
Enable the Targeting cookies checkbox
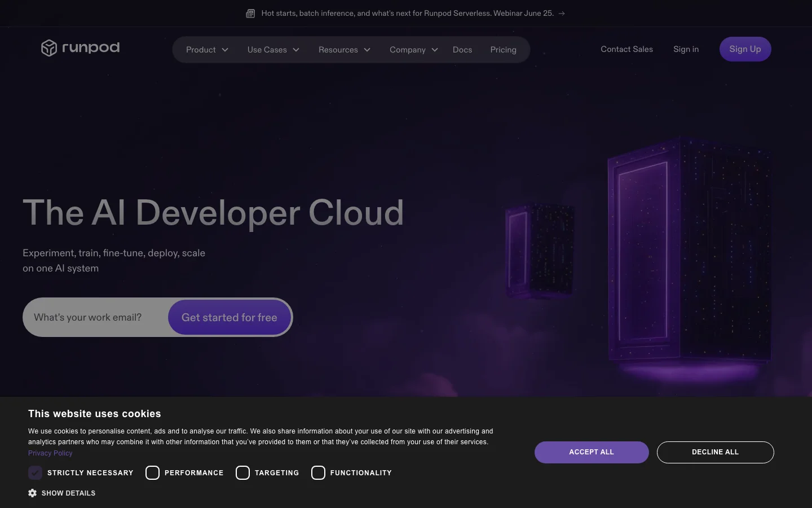coord(242,473)
